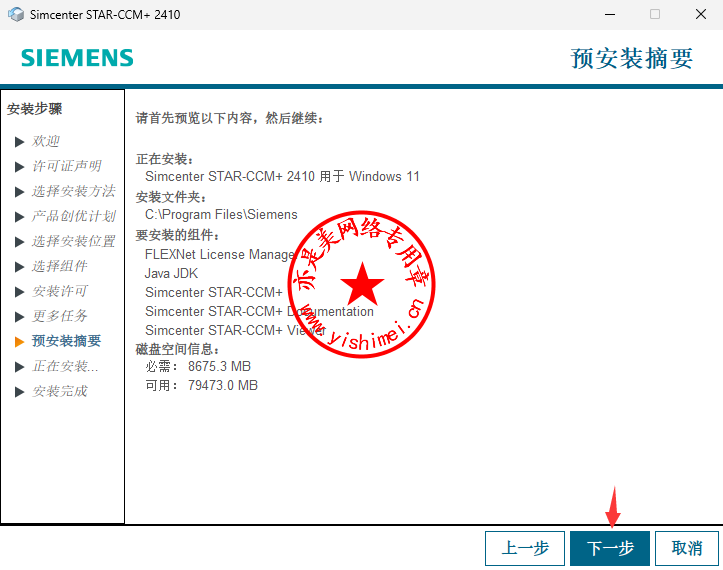This screenshot has width=723, height=570.
Task: Close the installer window
Action: [x=701, y=14]
